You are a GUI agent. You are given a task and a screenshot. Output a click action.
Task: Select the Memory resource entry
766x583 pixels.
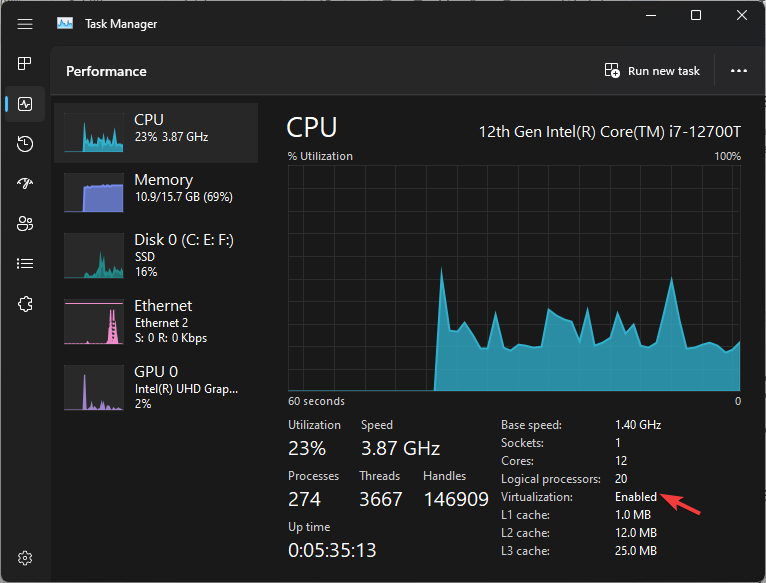[156, 193]
